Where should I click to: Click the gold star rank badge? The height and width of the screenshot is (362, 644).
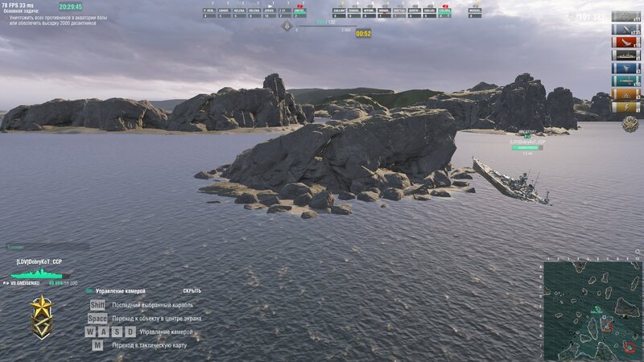(x=42, y=317)
